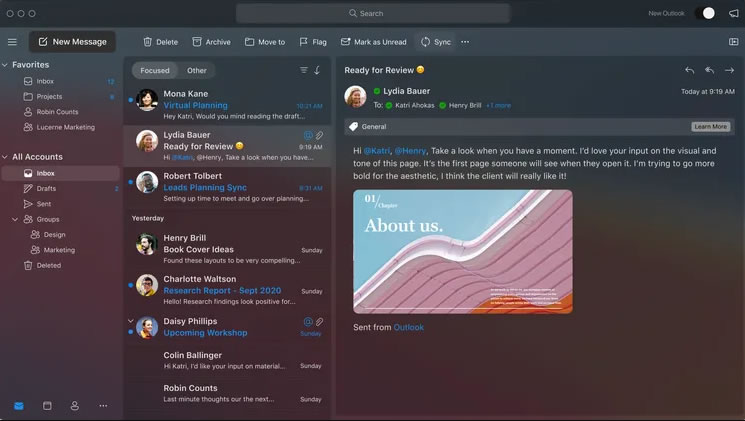Screen dimensions: 745x421
Task: Archive the selected email
Action: (x=211, y=42)
